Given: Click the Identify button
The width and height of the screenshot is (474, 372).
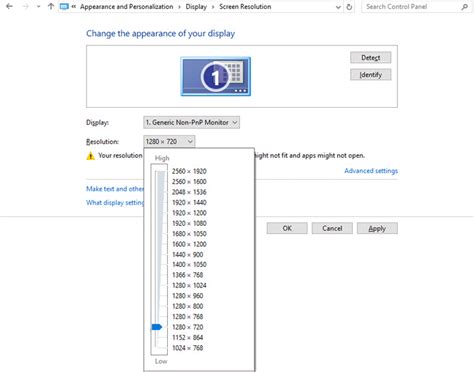Looking at the screenshot, I should (x=370, y=75).
